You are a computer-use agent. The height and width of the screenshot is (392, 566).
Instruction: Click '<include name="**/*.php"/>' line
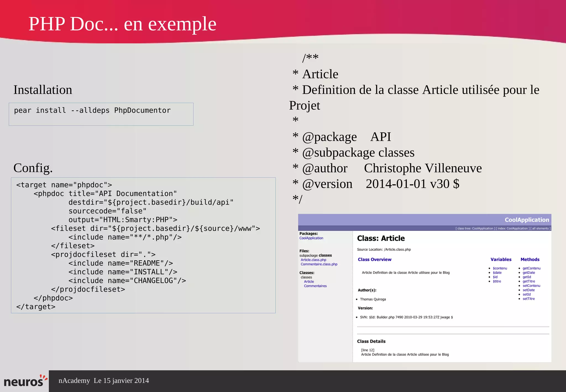pos(125,237)
